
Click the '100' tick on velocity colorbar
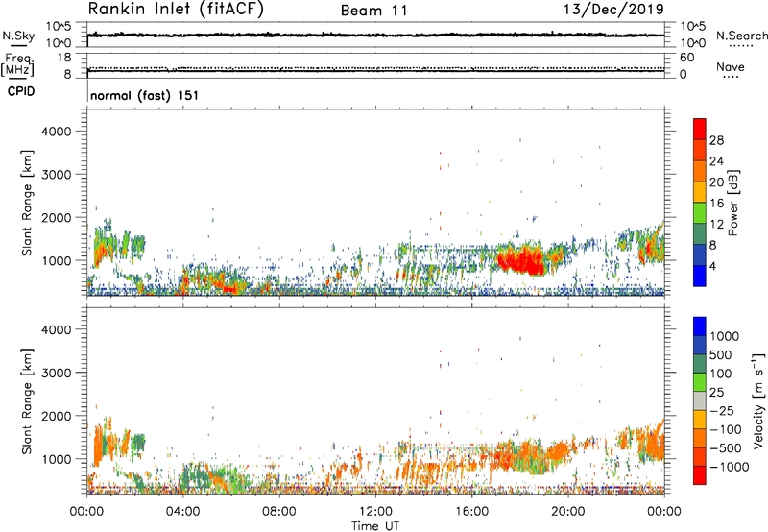coord(721,374)
